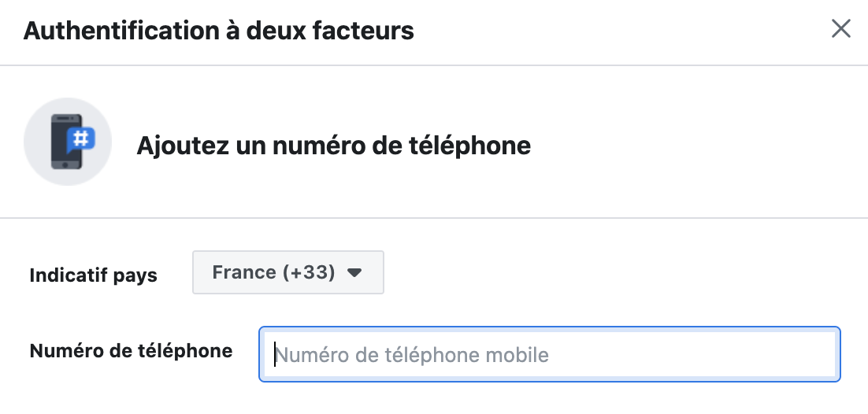
Task: Close the two-factor authentication dialog
Action: point(841,29)
